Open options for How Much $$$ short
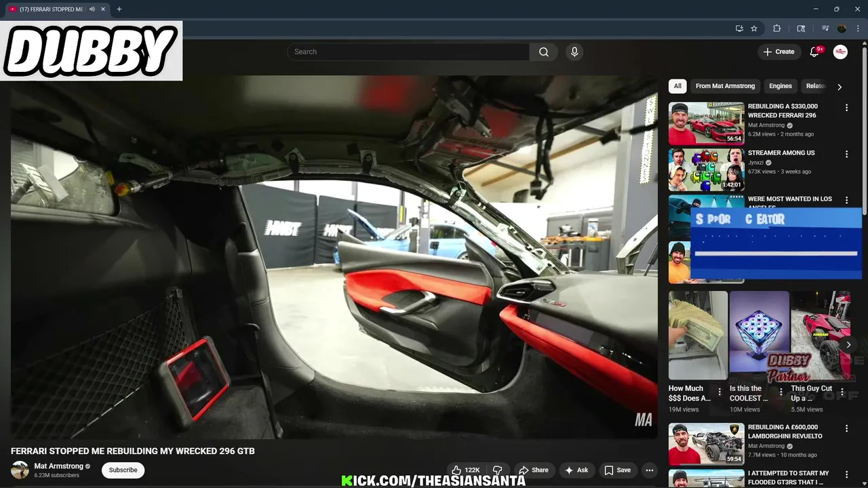Screen dimensions: 868x488 [x=719, y=392]
